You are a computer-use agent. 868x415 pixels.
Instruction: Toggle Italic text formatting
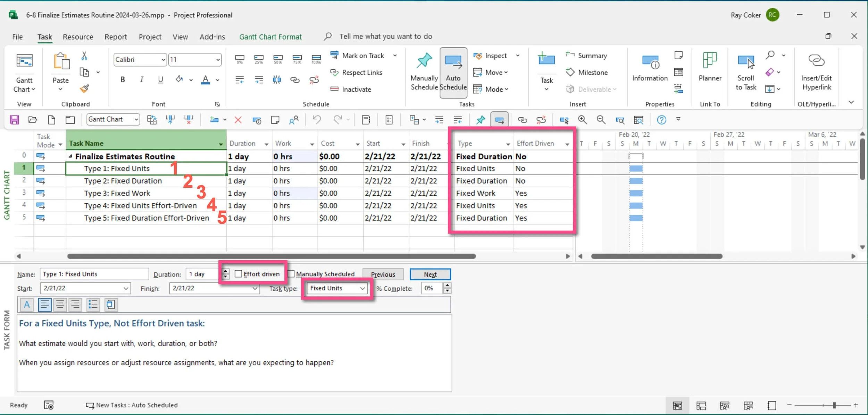(141, 80)
